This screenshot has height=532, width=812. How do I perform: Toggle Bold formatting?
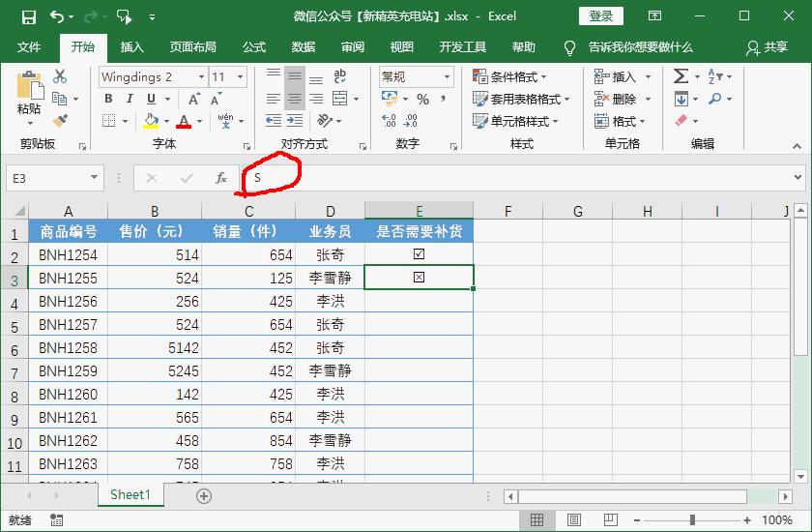pos(108,99)
